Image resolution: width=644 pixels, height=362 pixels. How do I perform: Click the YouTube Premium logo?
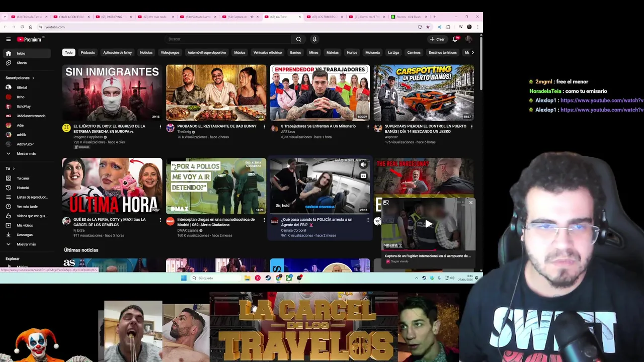tap(29, 39)
